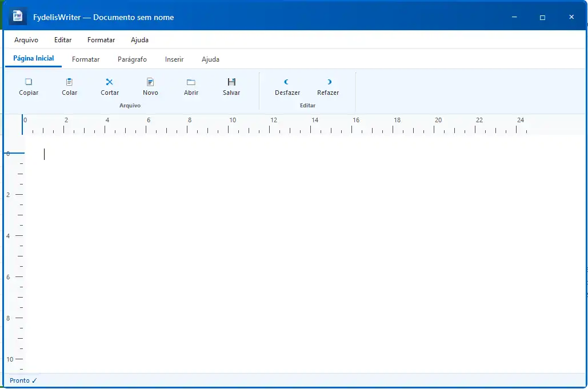588x389 pixels.
Task: Switch to the Formatar ribbon tab
Action: 86,59
